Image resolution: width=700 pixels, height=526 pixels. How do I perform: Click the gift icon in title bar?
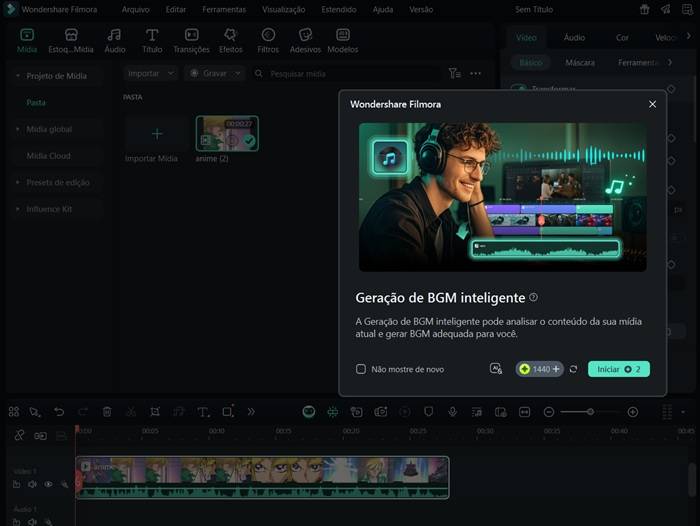(644, 9)
